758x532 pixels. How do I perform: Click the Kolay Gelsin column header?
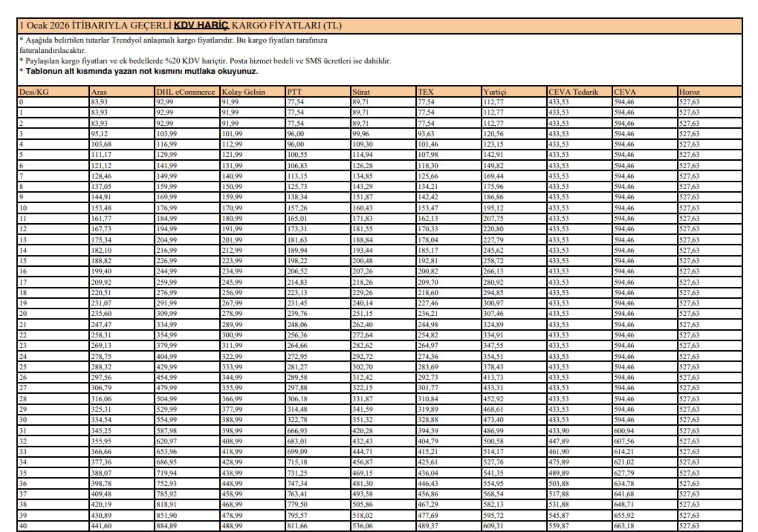[x=243, y=92]
